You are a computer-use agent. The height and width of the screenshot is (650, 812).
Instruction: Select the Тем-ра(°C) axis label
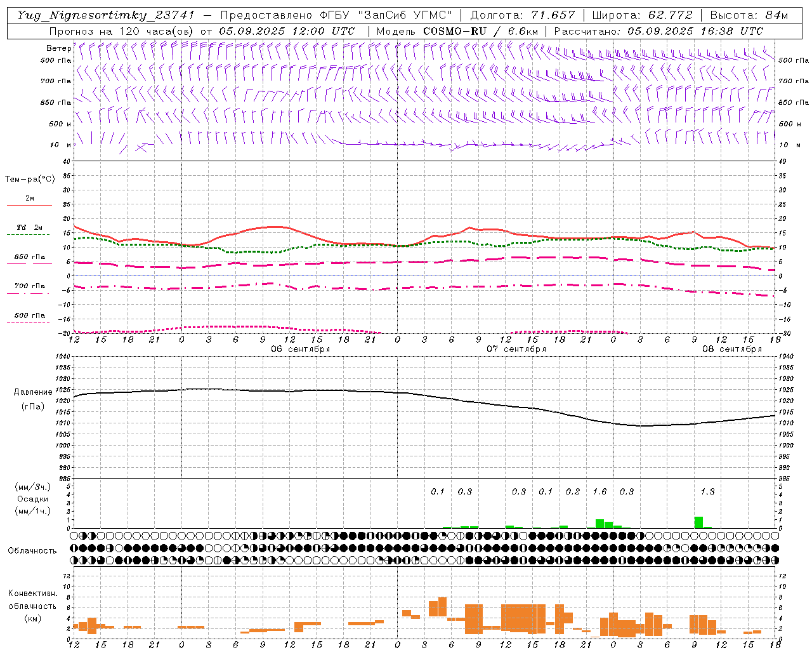30,180
